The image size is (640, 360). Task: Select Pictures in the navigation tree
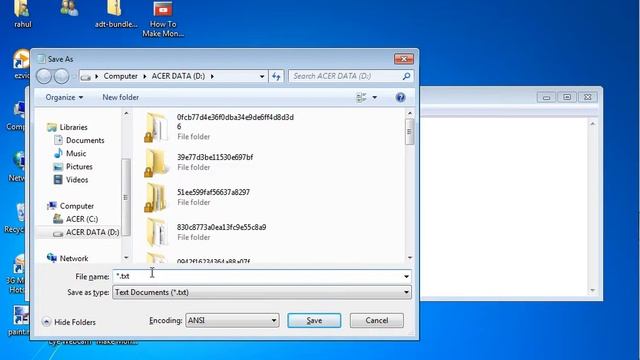pos(79,167)
